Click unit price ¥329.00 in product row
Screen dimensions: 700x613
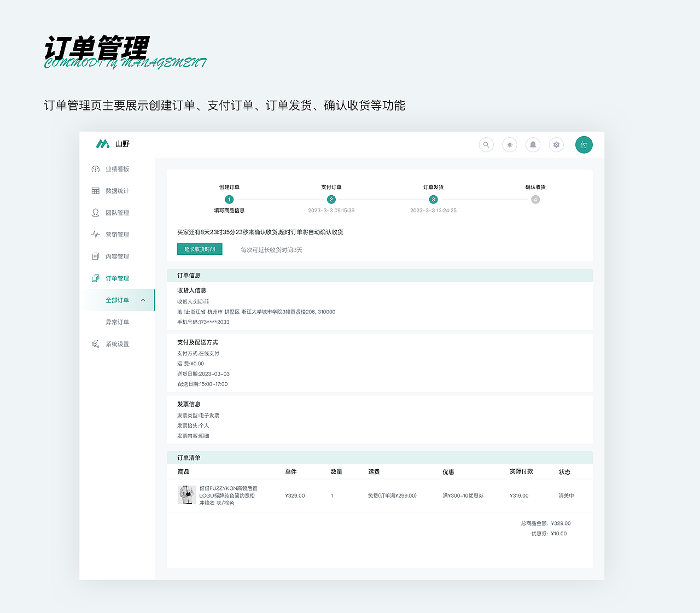tap(295, 496)
